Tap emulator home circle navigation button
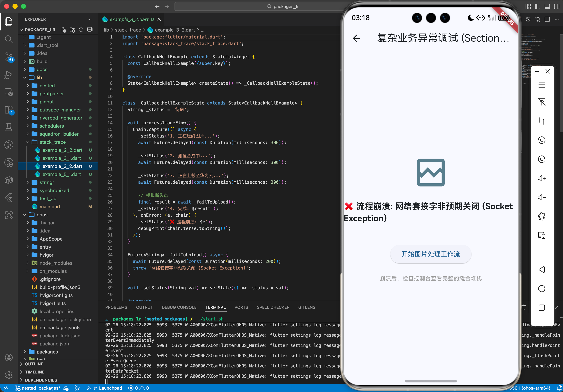The image size is (563, 392). click(x=541, y=289)
